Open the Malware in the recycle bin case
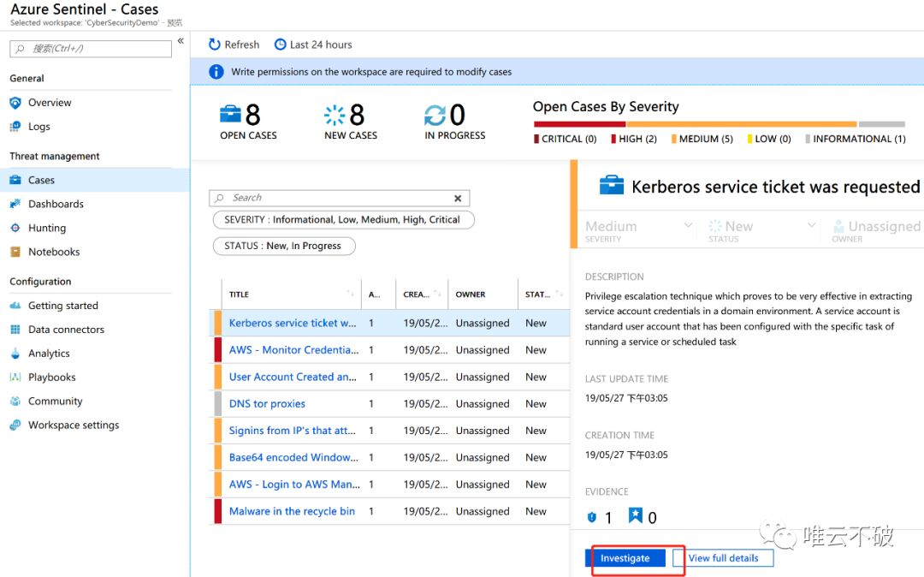 [292, 512]
